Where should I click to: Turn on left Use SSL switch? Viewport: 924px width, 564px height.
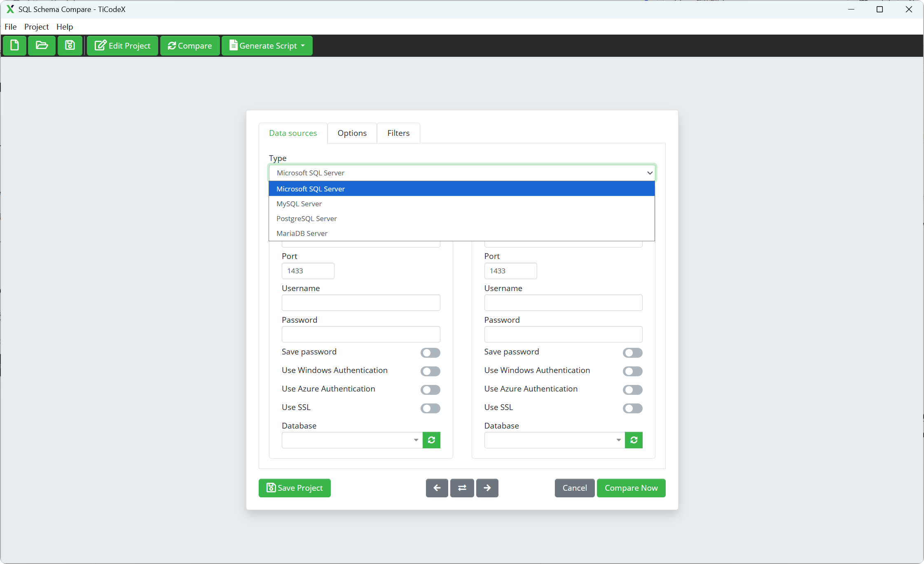click(430, 408)
